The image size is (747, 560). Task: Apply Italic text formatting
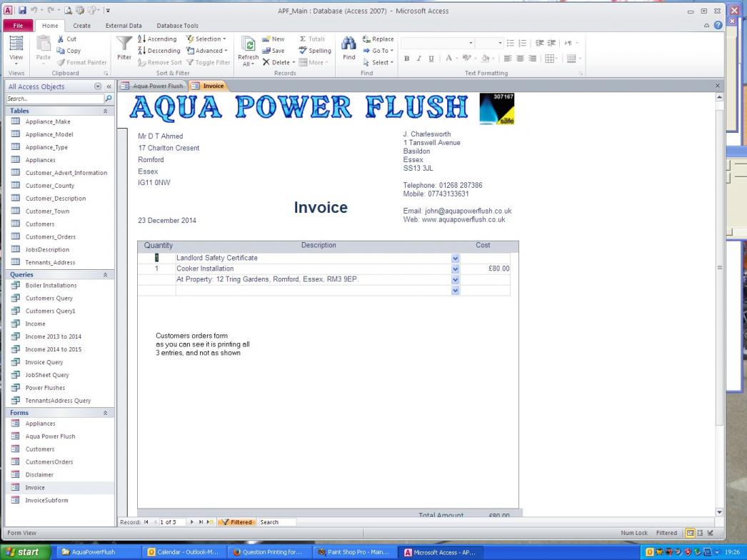coord(418,58)
